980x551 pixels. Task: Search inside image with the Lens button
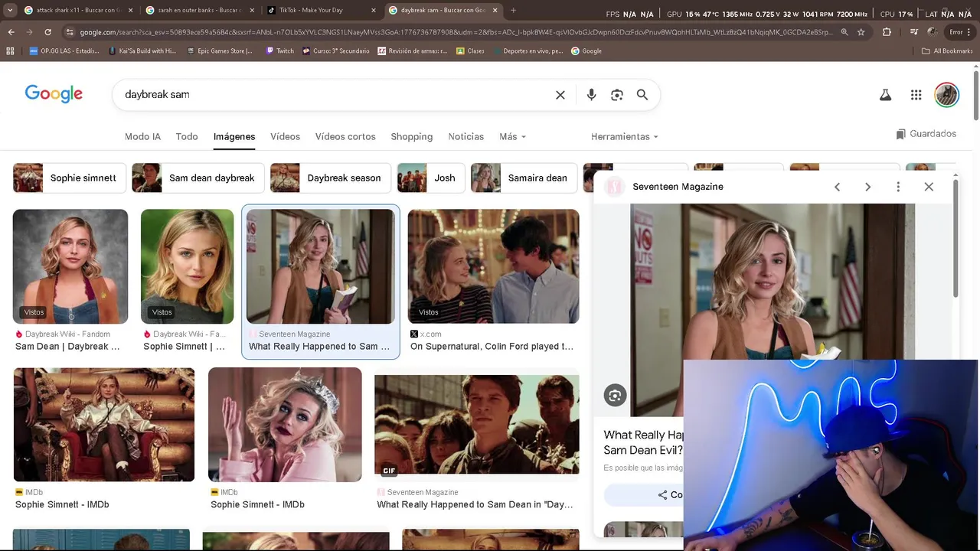(615, 395)
